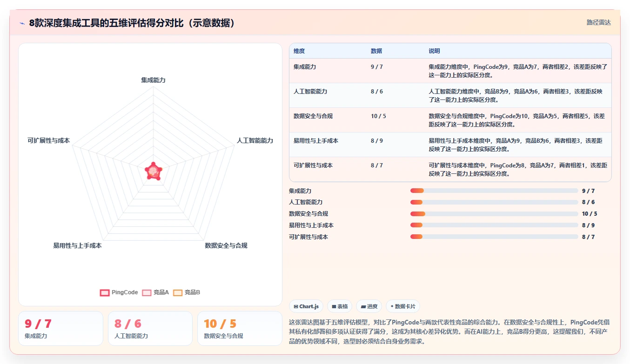Click the 说明 column header
The height and width of the screenshot is (364, 630).
tap(434, 51)
